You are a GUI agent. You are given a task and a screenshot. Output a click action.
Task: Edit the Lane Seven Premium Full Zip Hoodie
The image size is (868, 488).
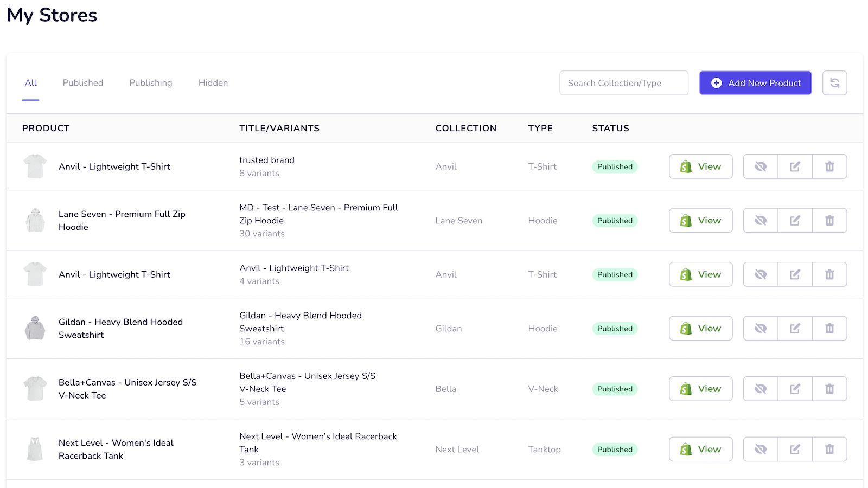[x=795, y=220]
